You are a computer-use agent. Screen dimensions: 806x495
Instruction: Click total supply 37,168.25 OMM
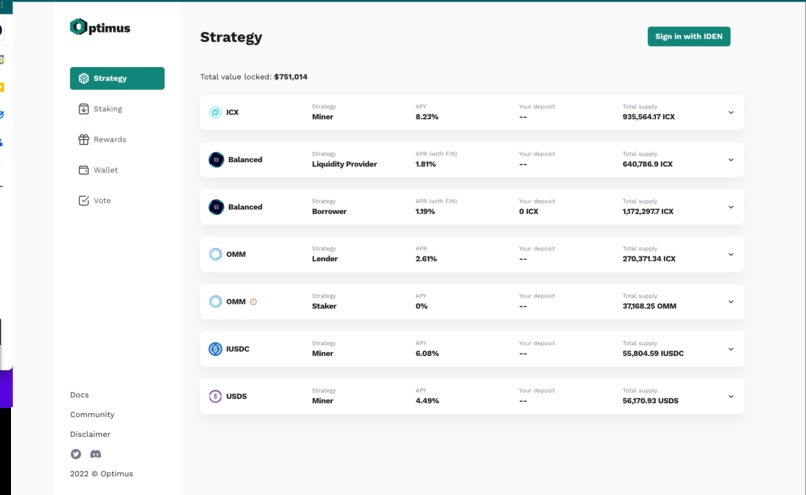[x=650, y=306]
